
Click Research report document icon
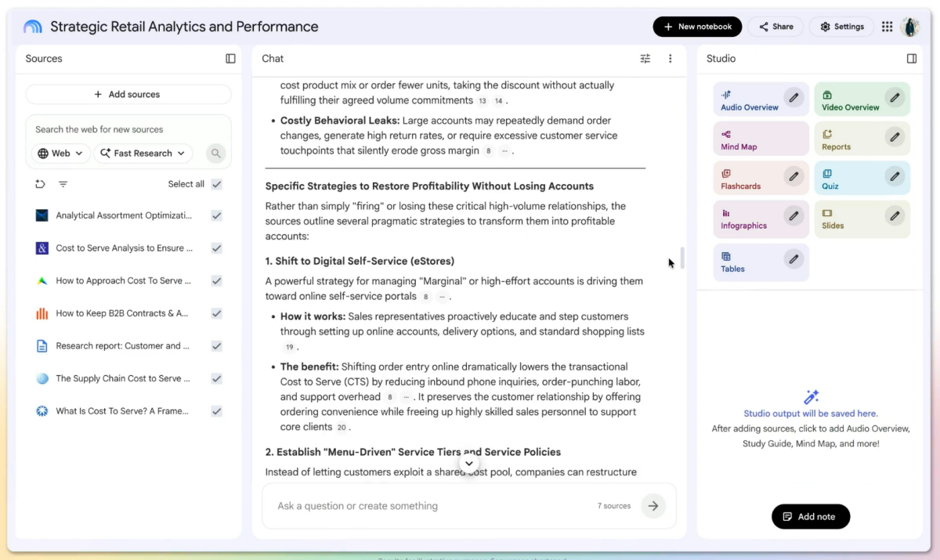coord(42,346)
